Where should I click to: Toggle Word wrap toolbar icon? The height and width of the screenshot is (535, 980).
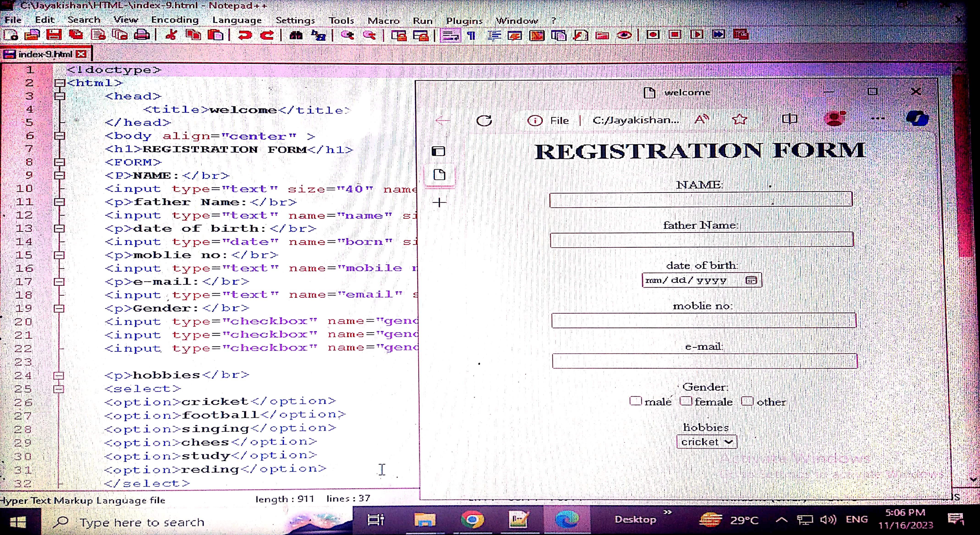coord(450,36)
